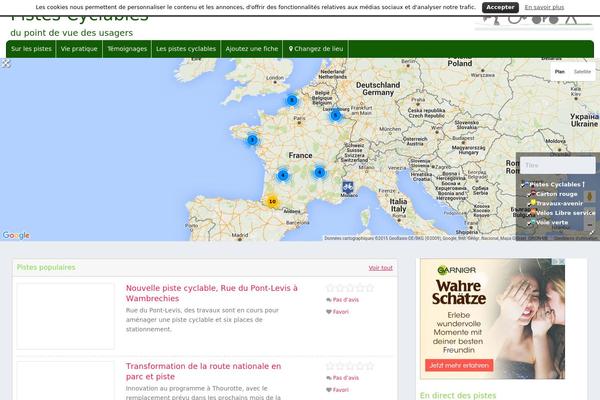
Task: Click the Garnier Wahre Schätze ad image
Action: [x=492, y=319]
